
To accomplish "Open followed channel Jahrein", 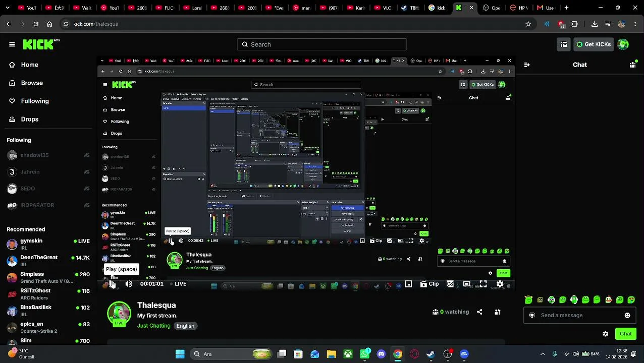I will coord(48,172).
